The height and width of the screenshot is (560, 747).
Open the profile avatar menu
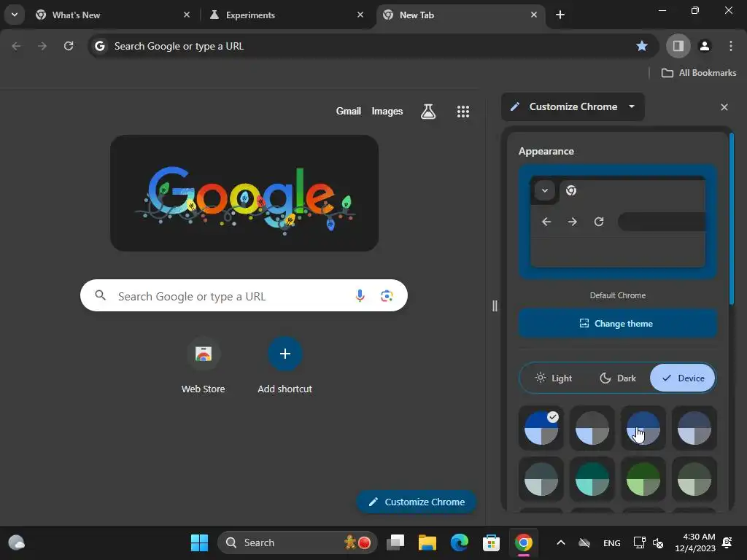[x=705, y=46]
